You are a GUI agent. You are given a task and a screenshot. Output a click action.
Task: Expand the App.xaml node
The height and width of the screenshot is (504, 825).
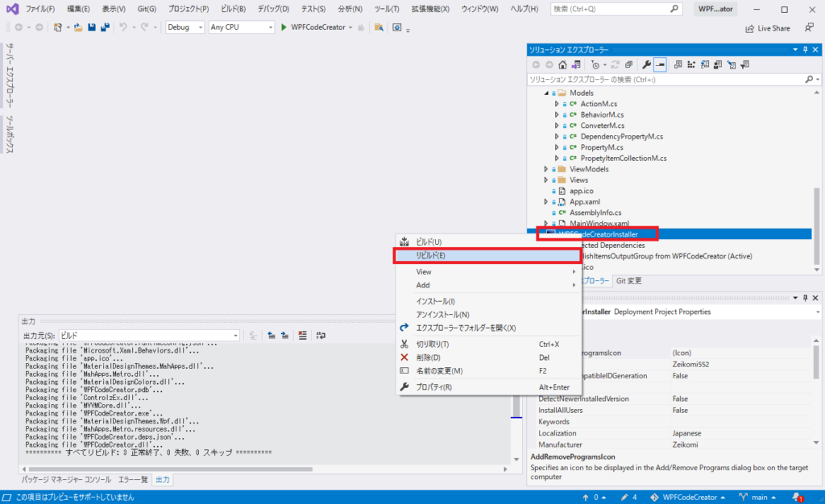546,202
